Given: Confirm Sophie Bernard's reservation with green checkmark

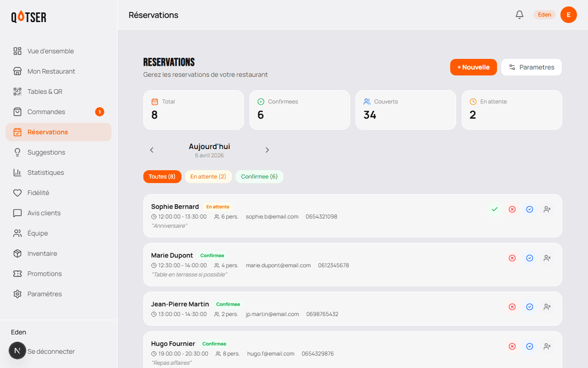Looking at the screenshot, I should (495, 209).
